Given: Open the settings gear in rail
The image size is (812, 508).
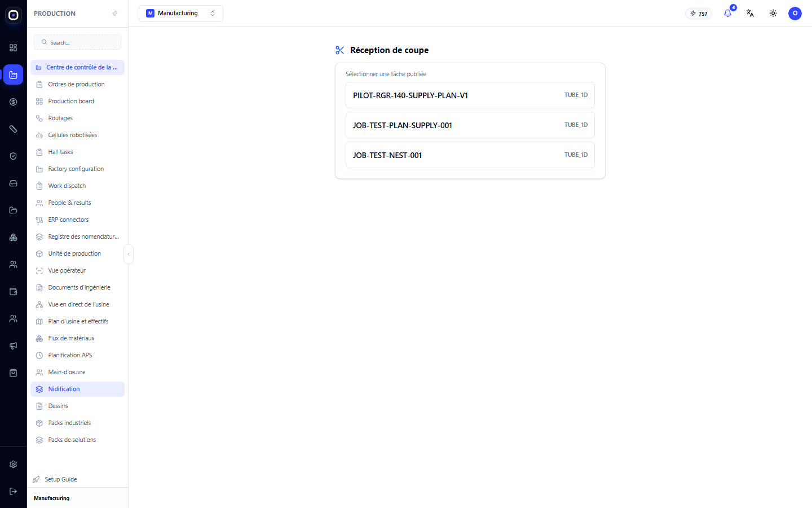Looking at the screenshot, I should click(x=14, y=464).
